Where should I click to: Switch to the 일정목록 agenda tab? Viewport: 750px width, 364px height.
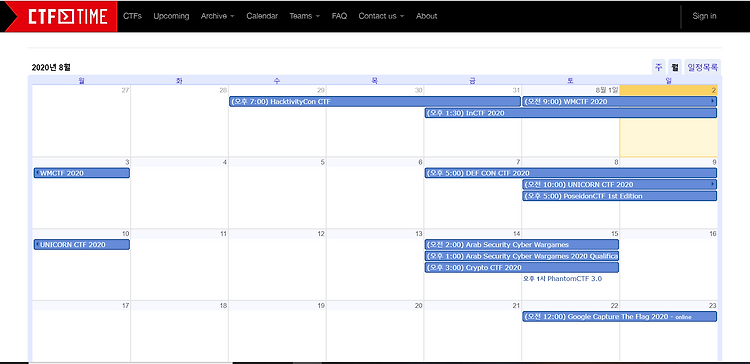point(702,67)
